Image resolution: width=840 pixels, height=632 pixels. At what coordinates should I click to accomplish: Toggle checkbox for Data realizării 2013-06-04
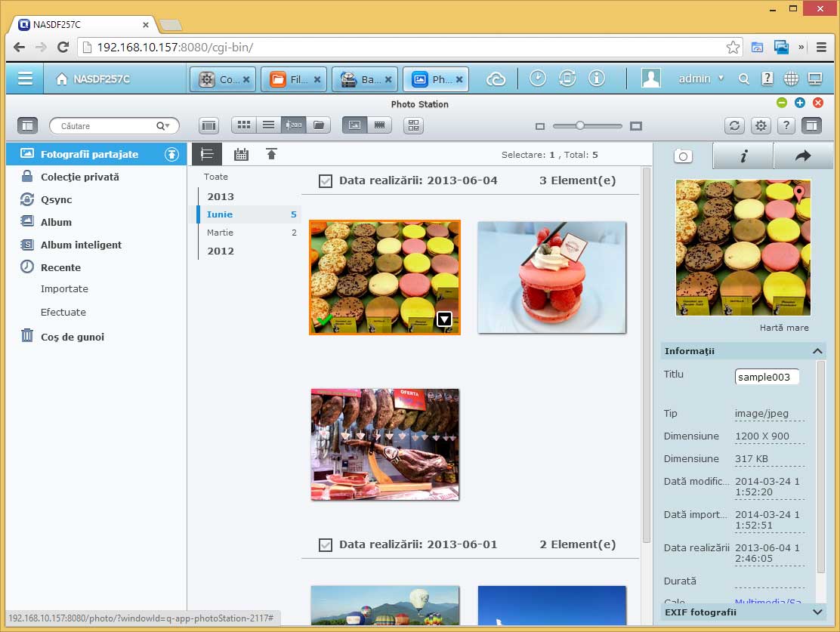point(325,181)
